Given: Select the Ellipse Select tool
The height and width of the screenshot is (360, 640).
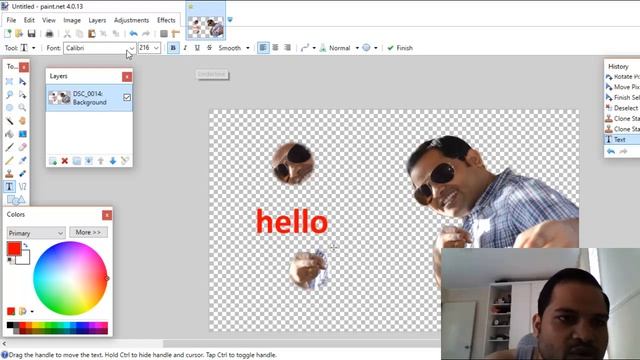Looking at the screenshot, I should click(9, 108).
